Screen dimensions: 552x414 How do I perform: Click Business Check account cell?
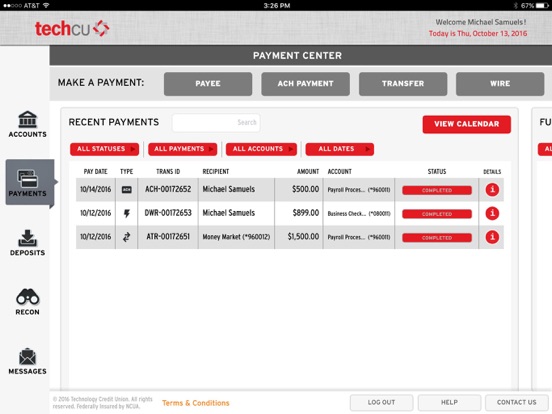359,213
